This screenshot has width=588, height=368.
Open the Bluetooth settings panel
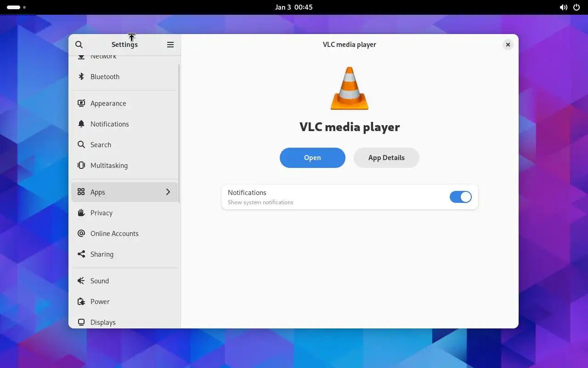click(124, 77)
